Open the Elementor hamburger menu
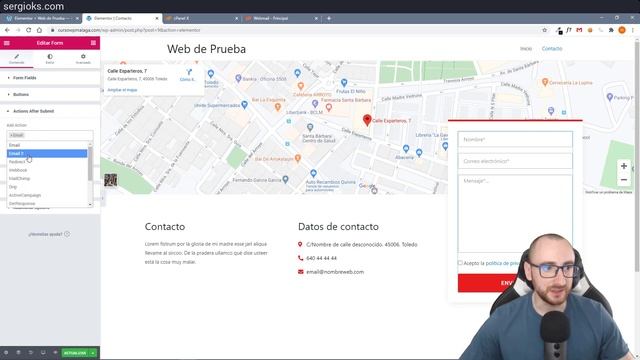 pyautogui.click(x=7, y=43)
